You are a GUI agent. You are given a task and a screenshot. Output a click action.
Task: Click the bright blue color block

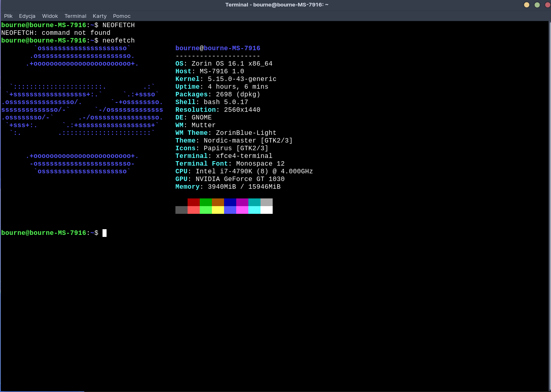point(230,210)
